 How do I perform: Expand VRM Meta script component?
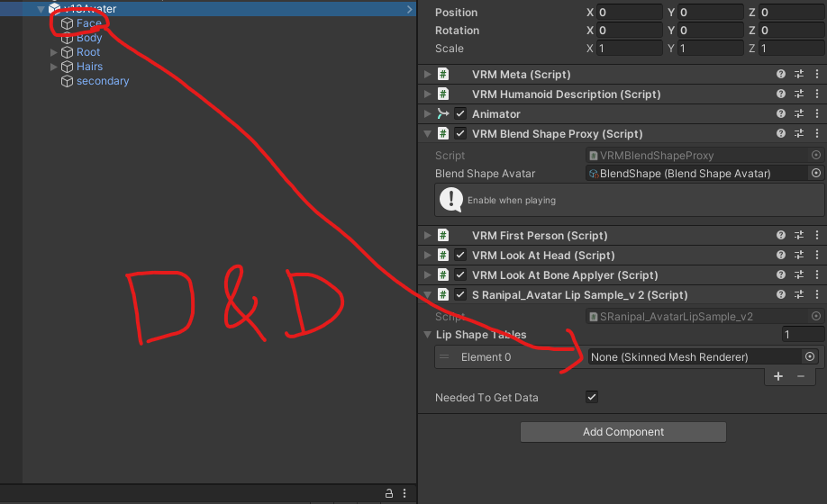tap(428, 75)
